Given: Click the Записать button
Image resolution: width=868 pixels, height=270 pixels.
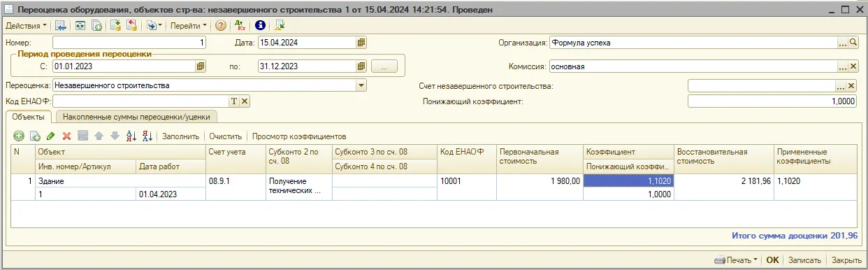Looking at the screenshot, I should 804,260.
